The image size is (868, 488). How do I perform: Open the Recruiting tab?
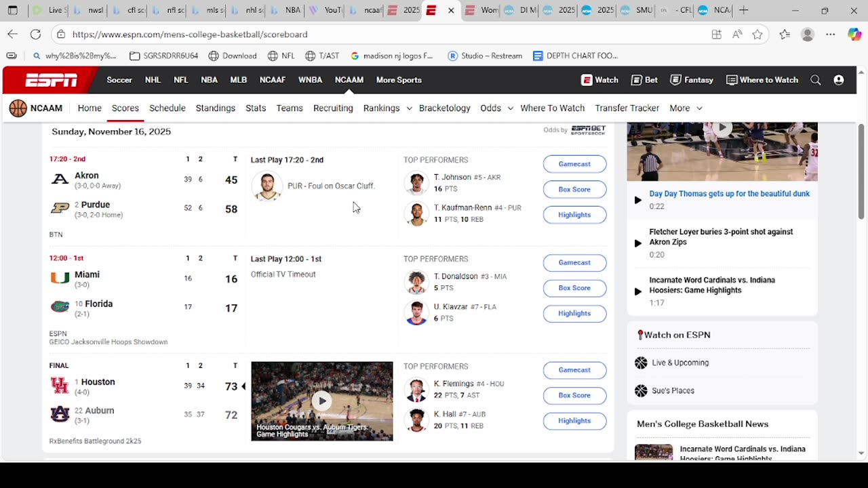[333, 108]
